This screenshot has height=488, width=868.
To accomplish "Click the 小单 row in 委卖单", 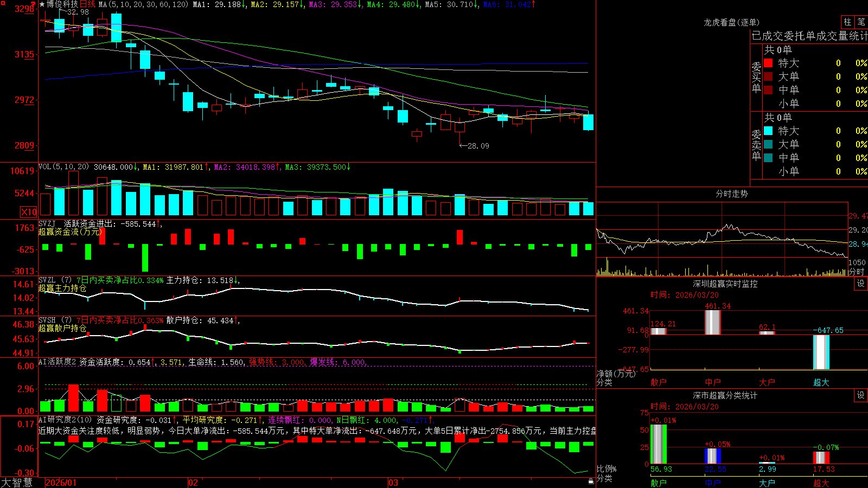I will (x=816, y=171).
